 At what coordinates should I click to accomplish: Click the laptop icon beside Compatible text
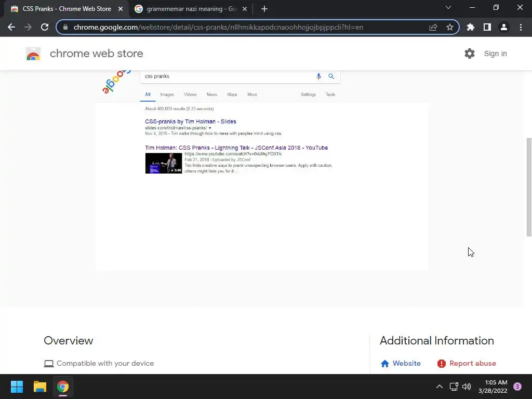coord(49,364)
